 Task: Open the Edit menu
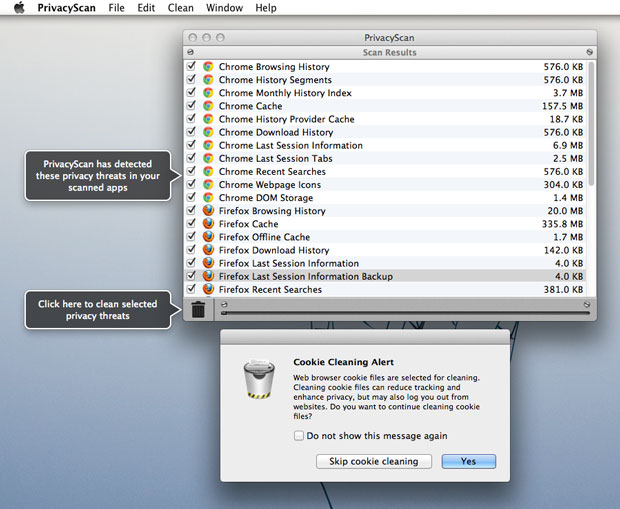coord(146,8)
